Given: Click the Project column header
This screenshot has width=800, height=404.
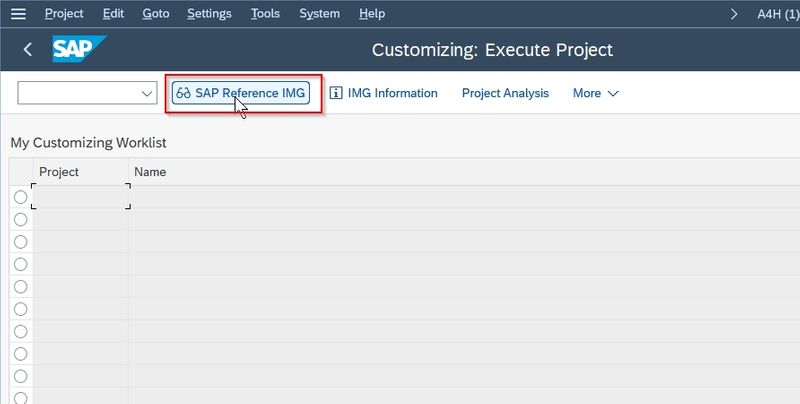Looking at the screenshot, I should click(81, 172).
